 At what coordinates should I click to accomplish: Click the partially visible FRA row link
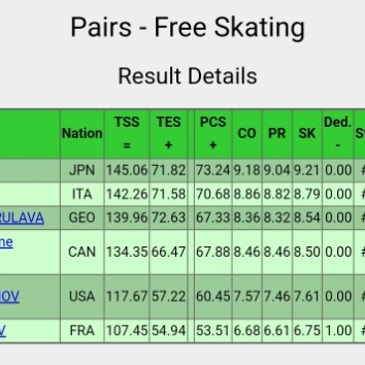pyautogui.click(x=3, y=331)
